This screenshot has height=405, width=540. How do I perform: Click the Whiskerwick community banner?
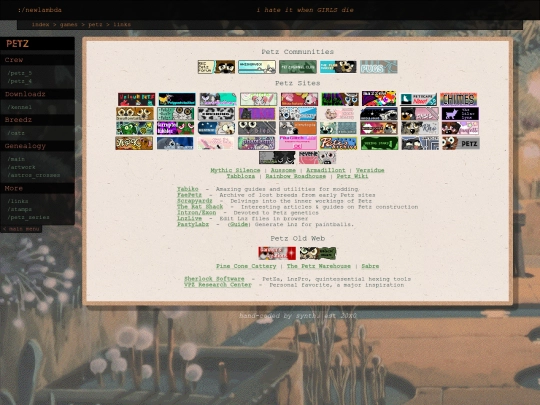(257, 67)
